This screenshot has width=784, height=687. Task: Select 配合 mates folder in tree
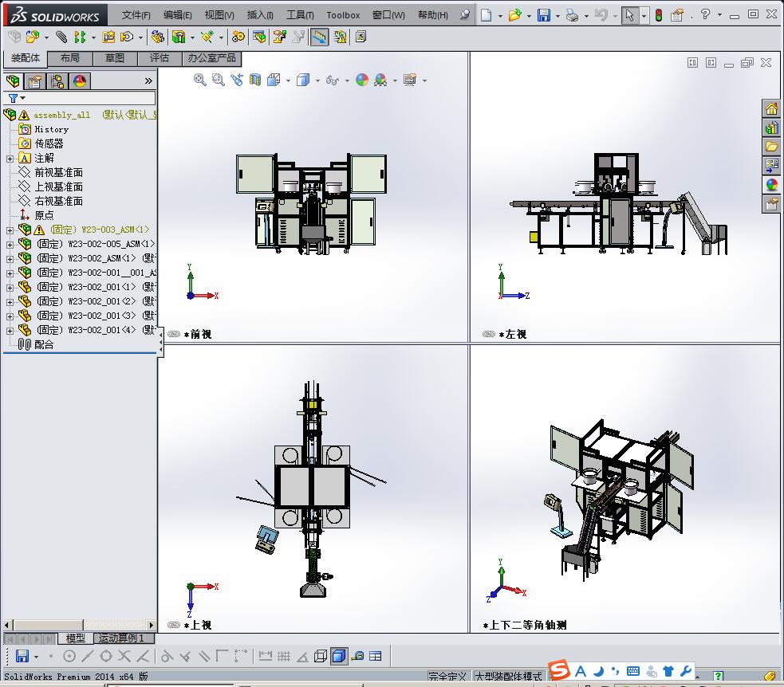tap(44, 345)
